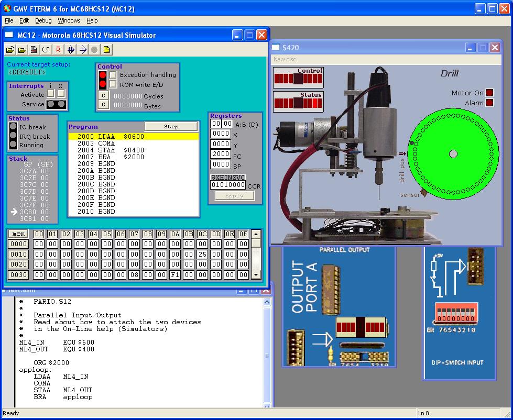
Task: Click the <DEFAULT> target setup text
Action: (x=27, y=72)
